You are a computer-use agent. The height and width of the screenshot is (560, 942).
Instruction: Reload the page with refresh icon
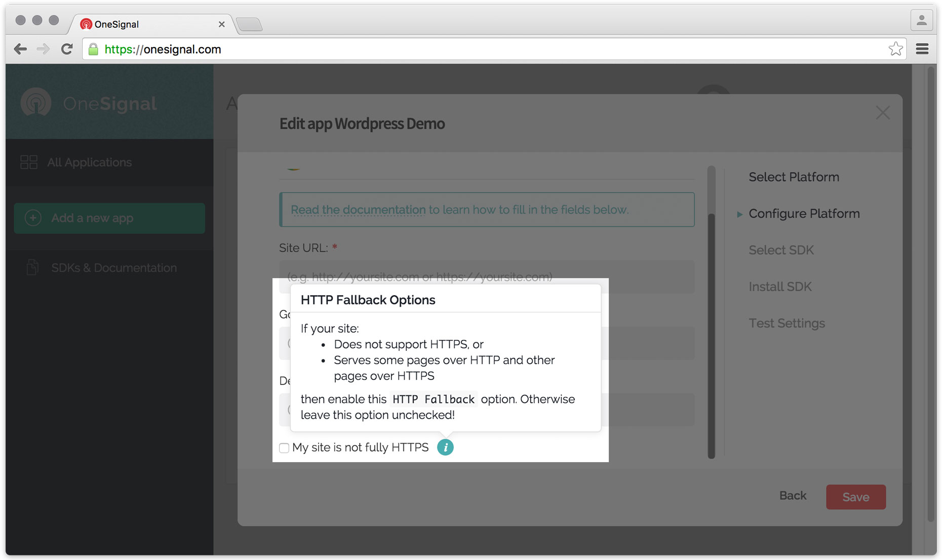pyautogui.click(x=67, y=49)
